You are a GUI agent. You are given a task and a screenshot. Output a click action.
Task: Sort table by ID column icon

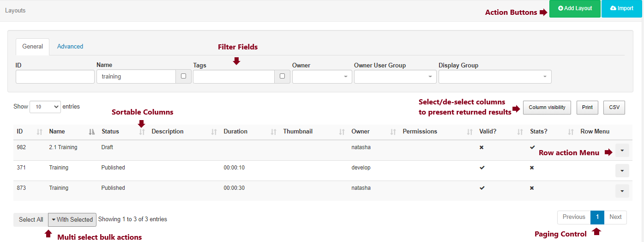tap(39, 132)
